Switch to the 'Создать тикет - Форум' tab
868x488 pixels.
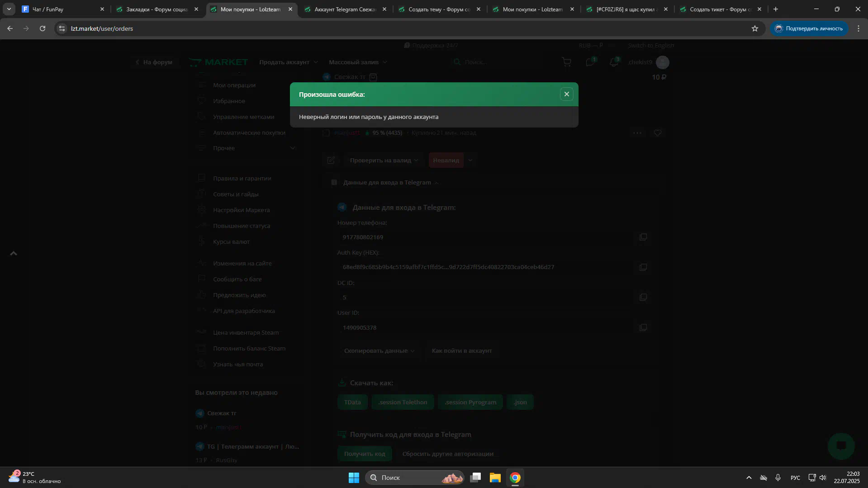(x=721, y=9)
